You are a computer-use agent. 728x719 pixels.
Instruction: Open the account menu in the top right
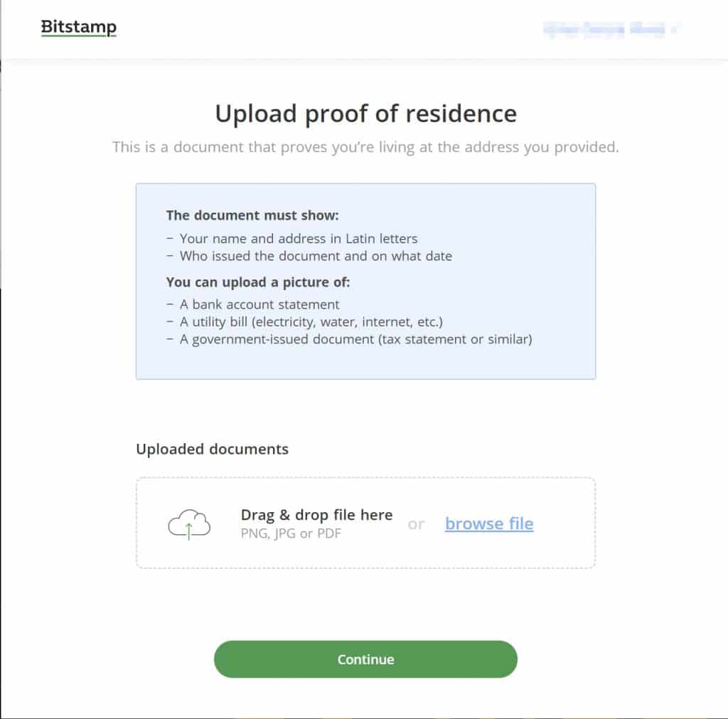(611, 30)
